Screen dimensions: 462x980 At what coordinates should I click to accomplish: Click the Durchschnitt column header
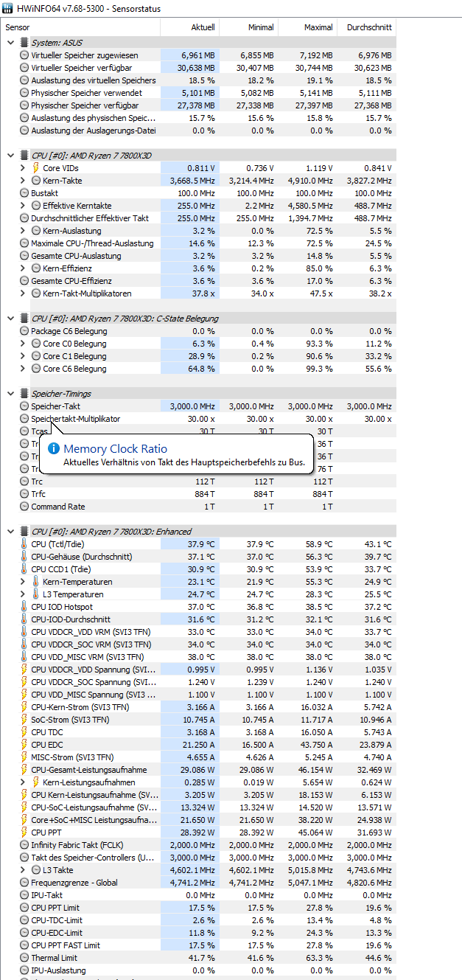(366, 27)
